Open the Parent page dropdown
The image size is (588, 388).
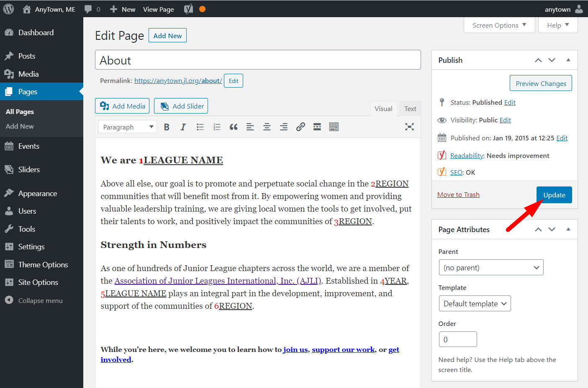[x=491, y=267]
